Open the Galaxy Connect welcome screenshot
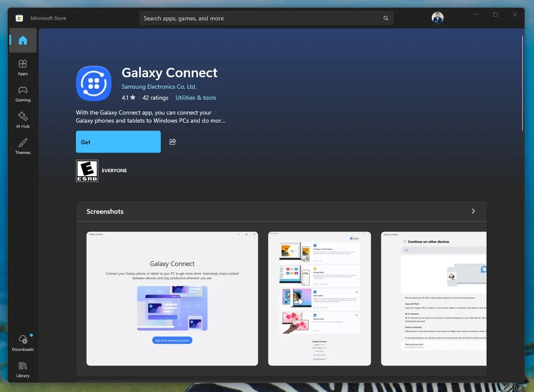This screenshot has width=534, height=392. tap(172, 299)
